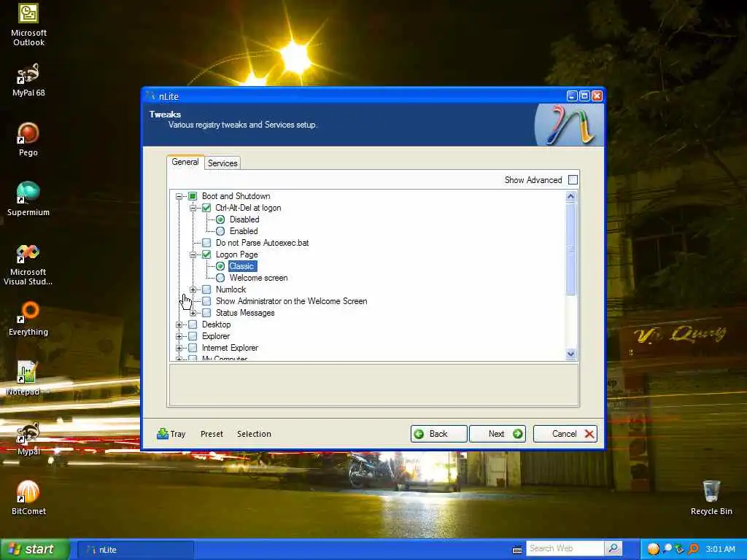The width and height of the screenshot is (747, 560).
Task: Collapse the Logon Page node
Action: coord(193,254)
